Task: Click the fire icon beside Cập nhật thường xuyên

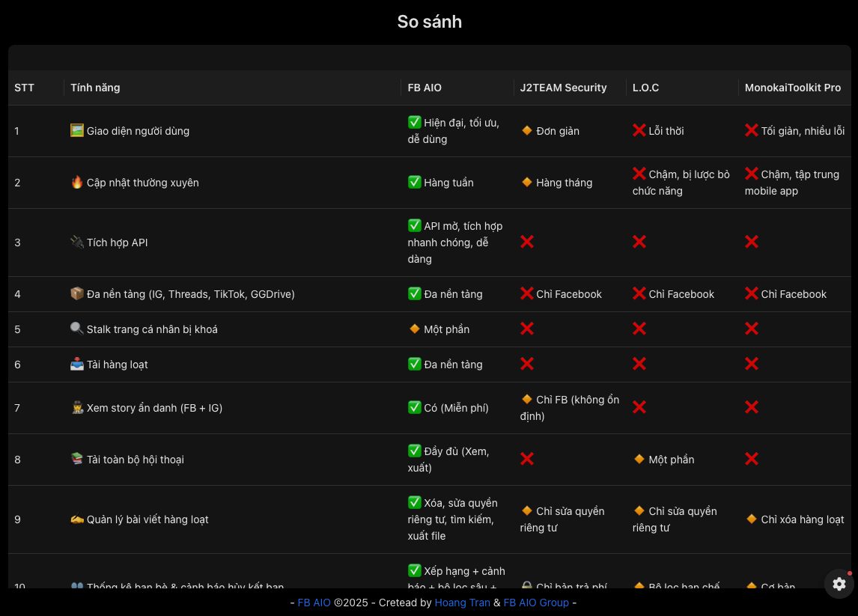Action: (x=76, y=182)
